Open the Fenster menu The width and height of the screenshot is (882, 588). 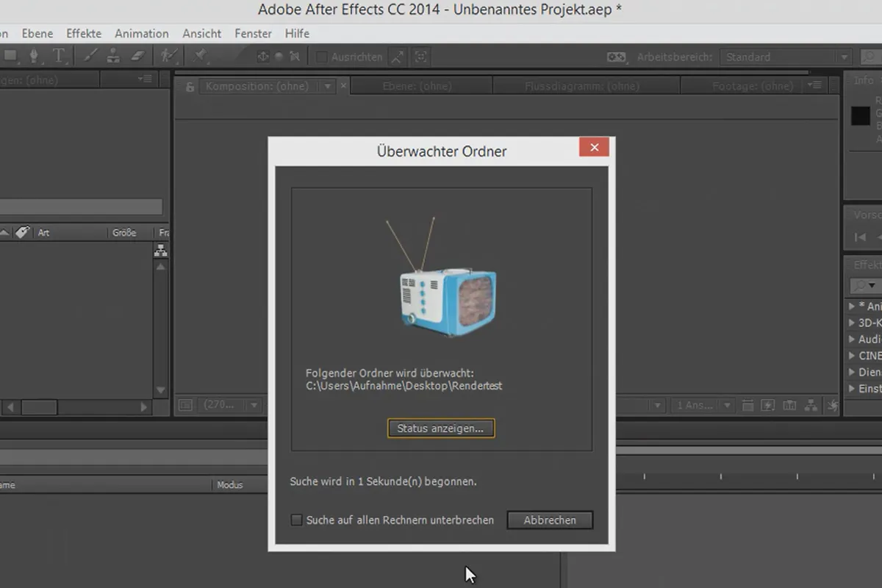[254, 34]
